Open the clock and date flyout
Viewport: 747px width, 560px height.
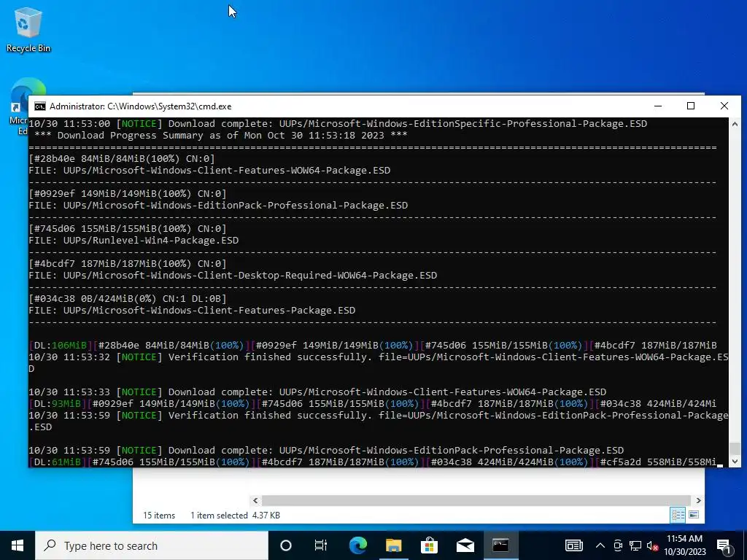pos(684,545)
